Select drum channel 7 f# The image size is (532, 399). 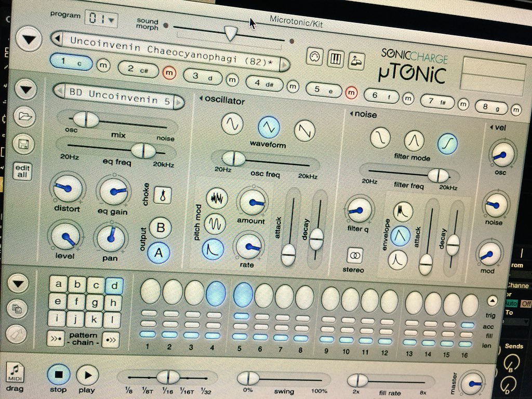click(437, 101)
